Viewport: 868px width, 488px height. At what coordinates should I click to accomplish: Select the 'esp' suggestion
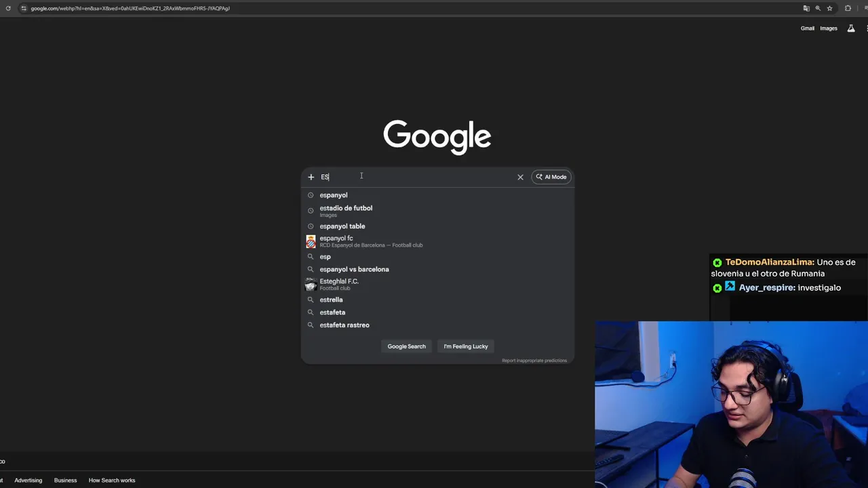click(437, 257)
